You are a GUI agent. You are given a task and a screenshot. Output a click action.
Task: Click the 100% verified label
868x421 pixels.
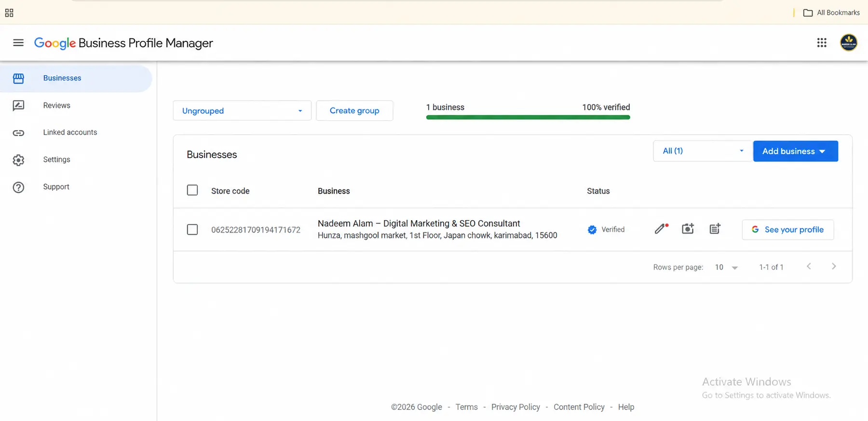click(x=606, y=107)
